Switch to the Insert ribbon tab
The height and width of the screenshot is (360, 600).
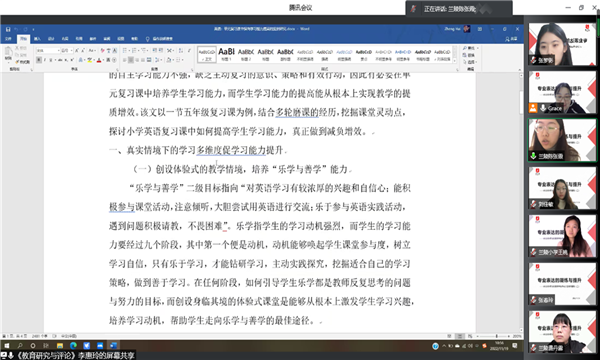[37, 39]
